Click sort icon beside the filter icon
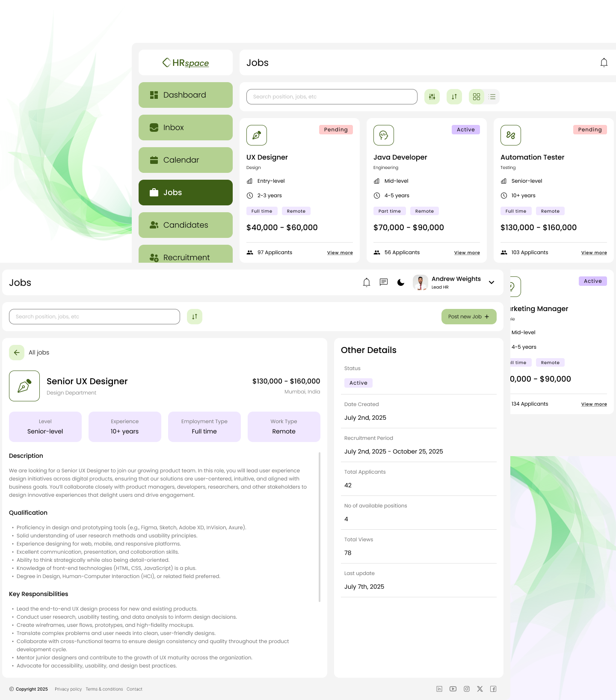Image resolution: width=616 pixels, height=700 pixels. click(x=454, y=97)
